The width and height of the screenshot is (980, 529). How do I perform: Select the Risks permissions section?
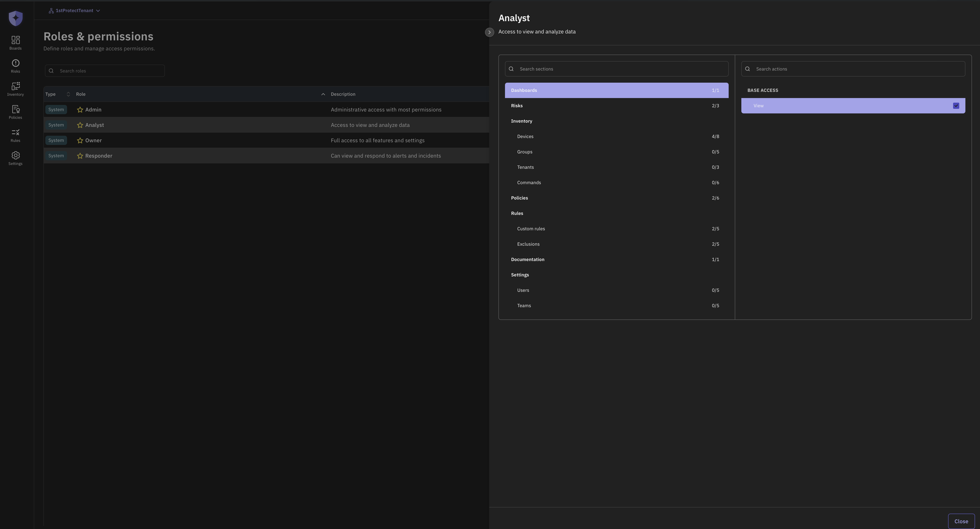pyautogui.click(x=617, y=106)
